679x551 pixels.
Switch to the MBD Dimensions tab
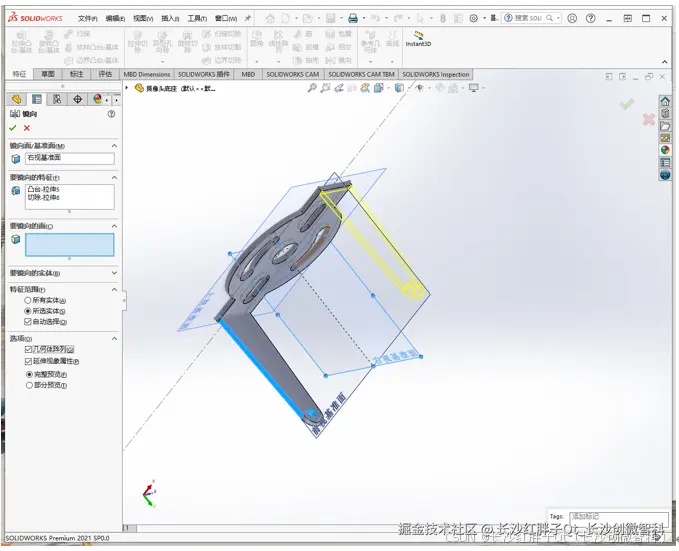147,75
